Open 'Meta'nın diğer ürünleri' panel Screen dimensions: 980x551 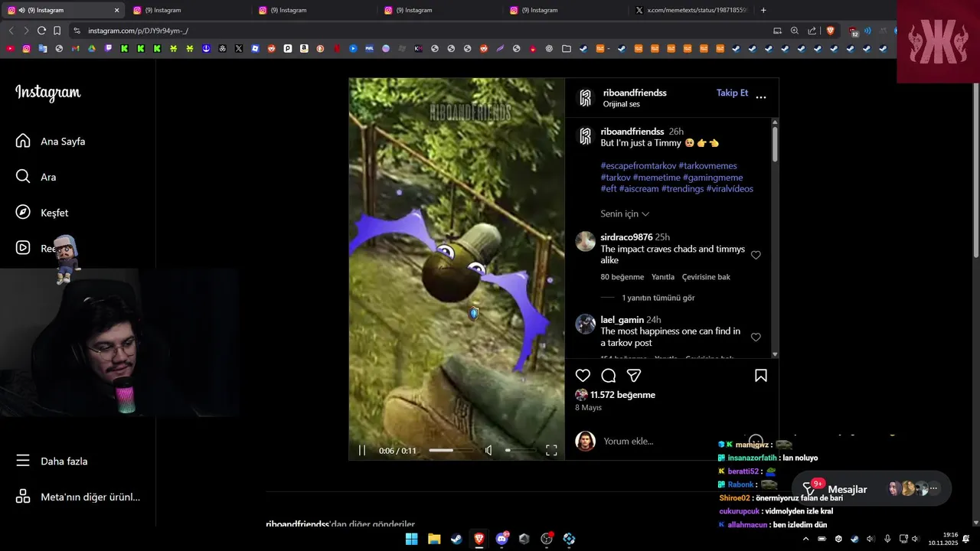[77, 497]
